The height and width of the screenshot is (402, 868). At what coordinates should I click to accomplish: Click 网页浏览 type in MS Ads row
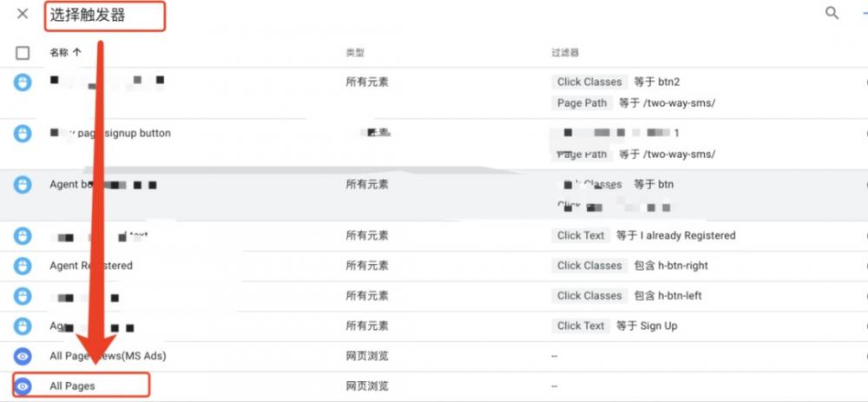pos(367,355)
